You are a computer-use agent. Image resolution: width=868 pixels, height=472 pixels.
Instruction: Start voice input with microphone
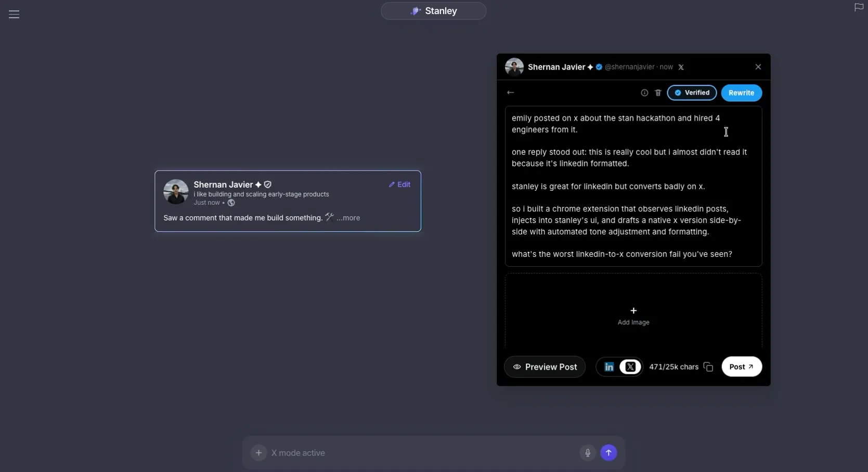588,453
